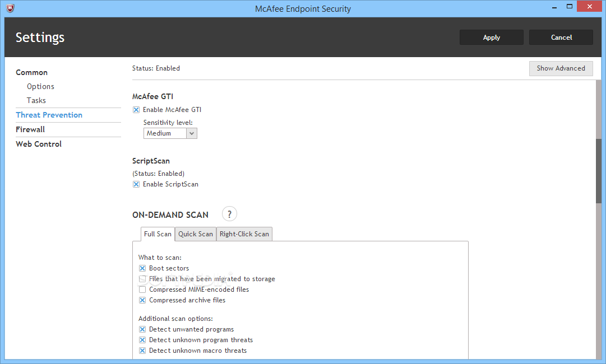Screen dimensions: 606x364
Task: Open the on-demand scan help icon
Action: point(229,214)
